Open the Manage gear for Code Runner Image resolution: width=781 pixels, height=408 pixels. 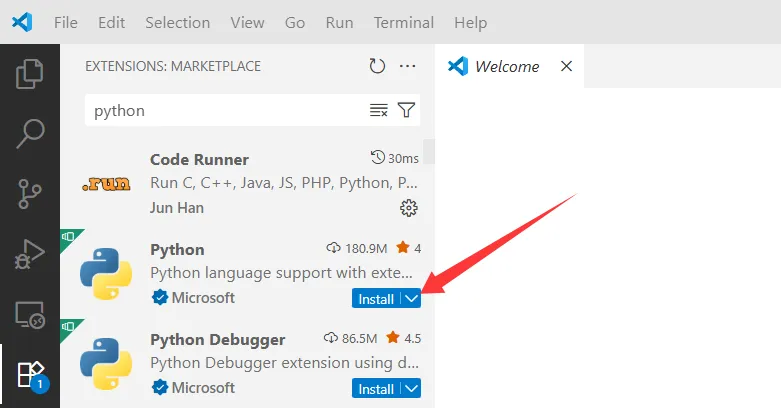point(409,208)
